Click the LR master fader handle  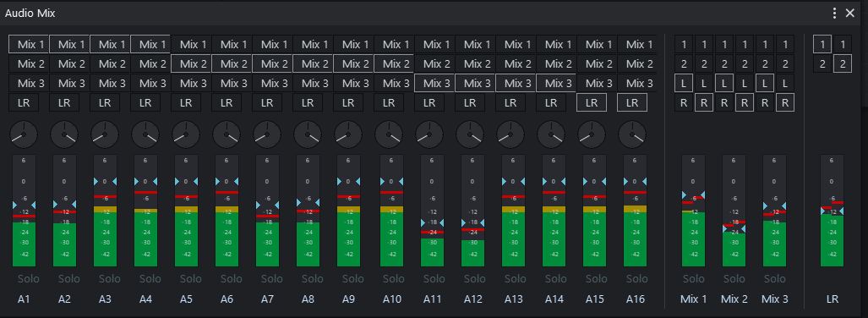[x=832, y=211]
